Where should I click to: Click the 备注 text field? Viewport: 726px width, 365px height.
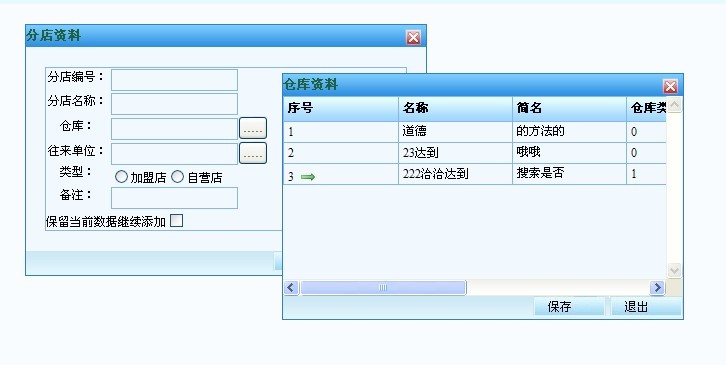tap(175, 198)
